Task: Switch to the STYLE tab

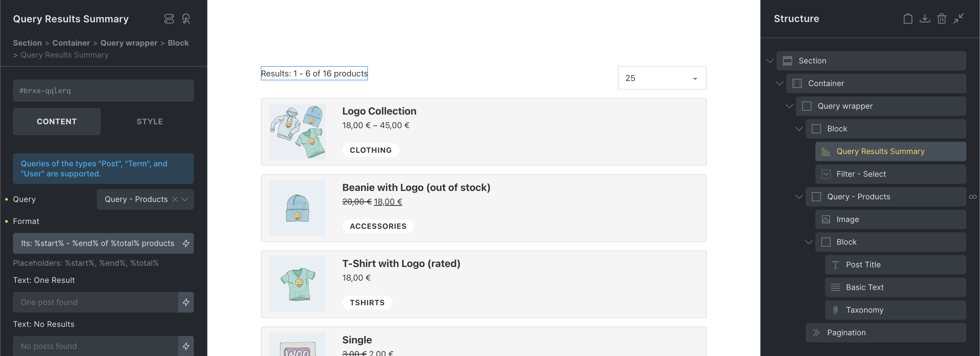Action: pos(149,122)
